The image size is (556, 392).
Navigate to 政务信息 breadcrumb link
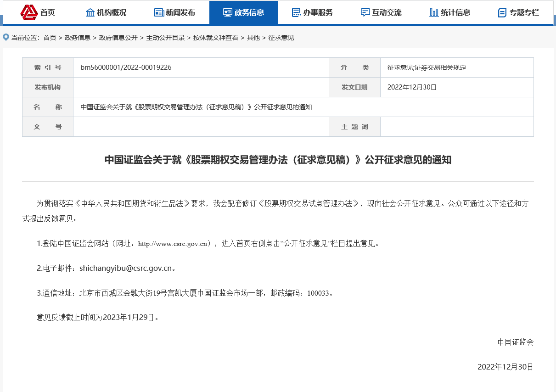(x=78, y=38)
